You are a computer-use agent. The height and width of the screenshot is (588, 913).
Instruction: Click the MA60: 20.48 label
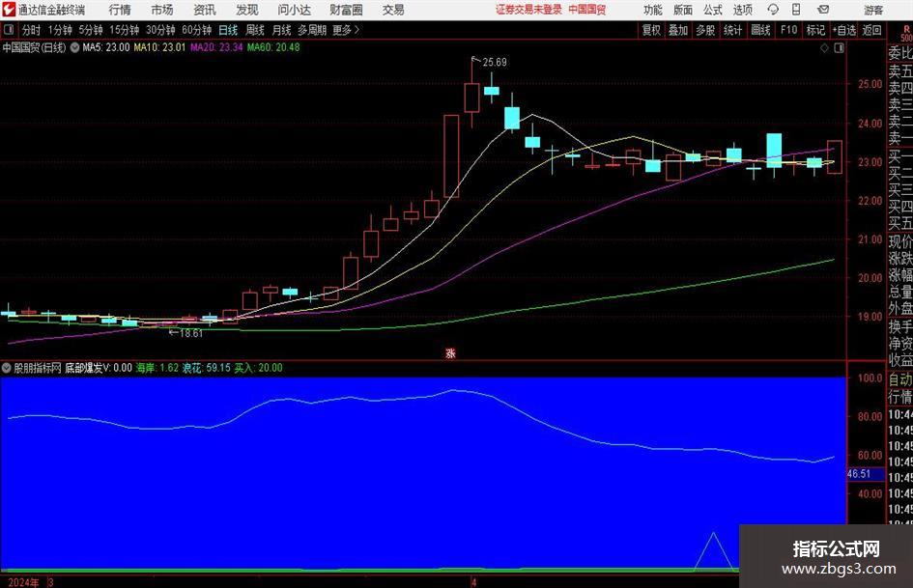point(273,47)
